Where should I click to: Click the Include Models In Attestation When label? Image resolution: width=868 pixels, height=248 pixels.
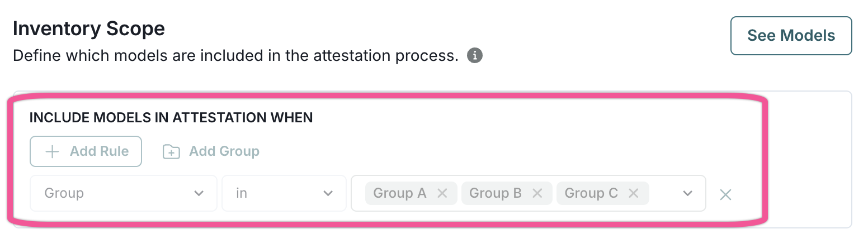click(x=171, y=118)
